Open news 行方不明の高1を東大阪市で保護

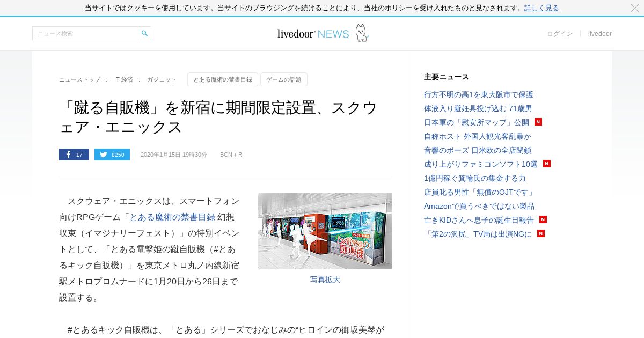tap(479, 94)
